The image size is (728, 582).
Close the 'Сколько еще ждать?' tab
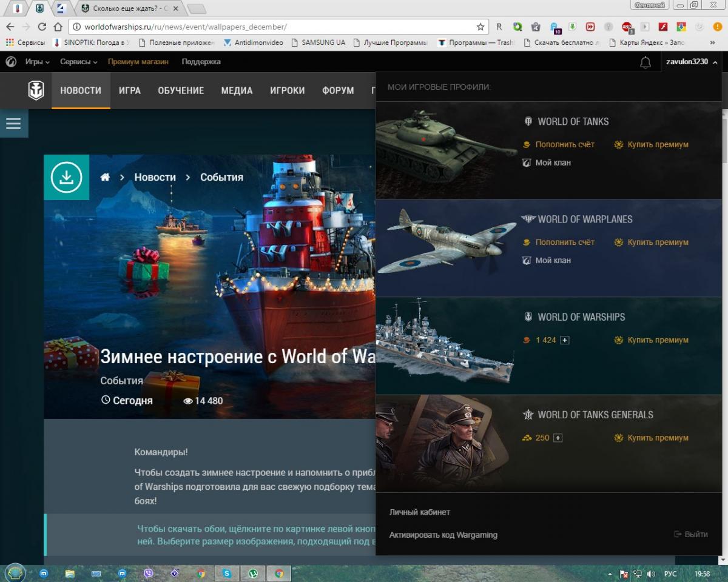click(177, 8)
